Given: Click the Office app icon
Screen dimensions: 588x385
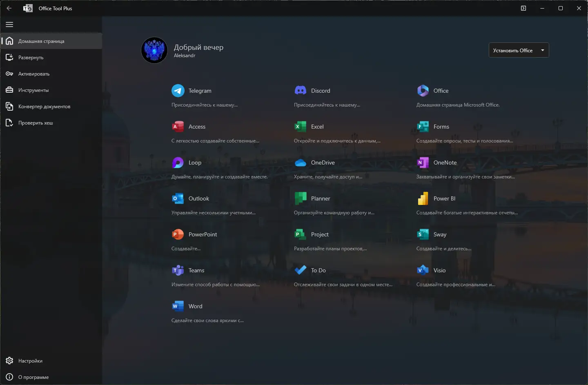Looking at the screenshot, I should pos(423,91).
